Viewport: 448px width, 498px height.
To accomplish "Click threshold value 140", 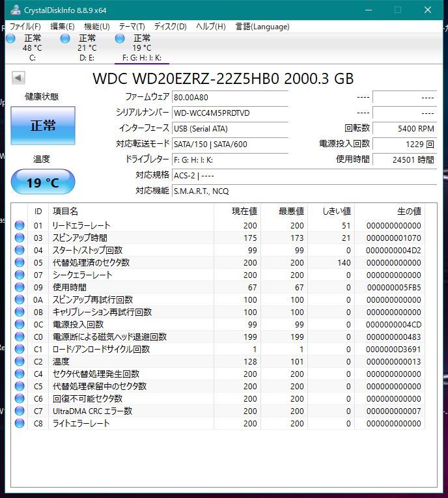I will pos(344,262).
